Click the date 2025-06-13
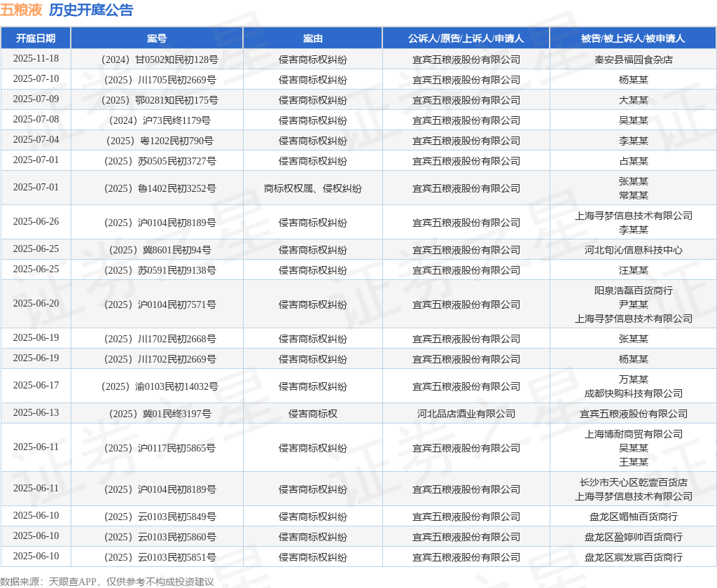Viewport: 717px width, 588px height. (36, 413)
